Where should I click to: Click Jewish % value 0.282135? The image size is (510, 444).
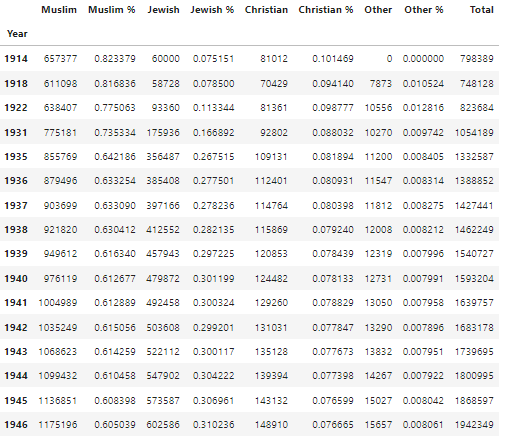(214, 230)
